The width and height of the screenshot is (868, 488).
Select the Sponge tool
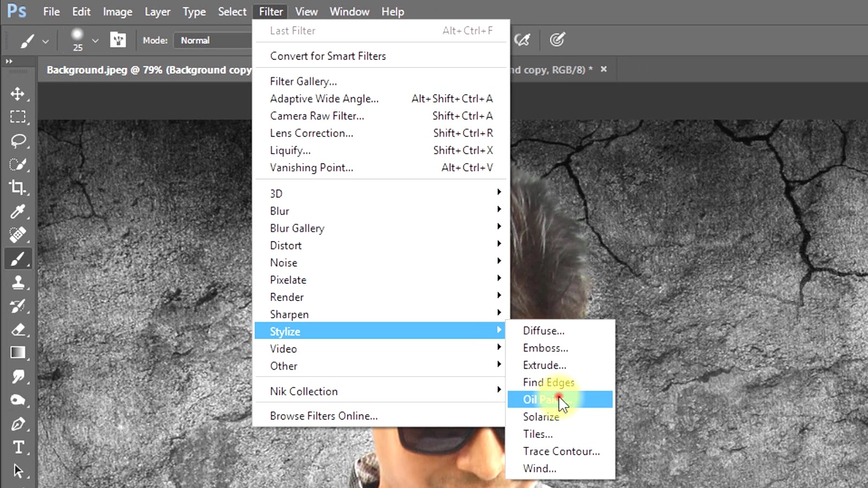point(17,401)
